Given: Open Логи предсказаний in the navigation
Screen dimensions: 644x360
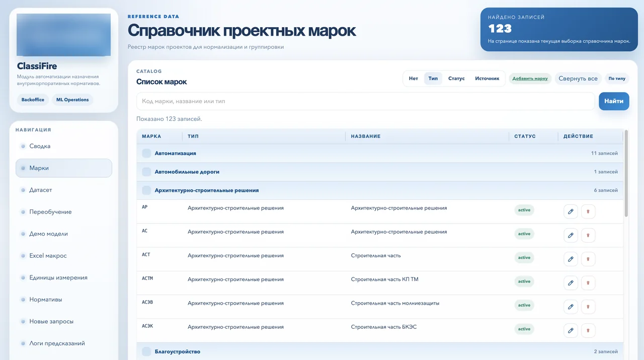Looking at the screenshot, I should click(64, 343).
